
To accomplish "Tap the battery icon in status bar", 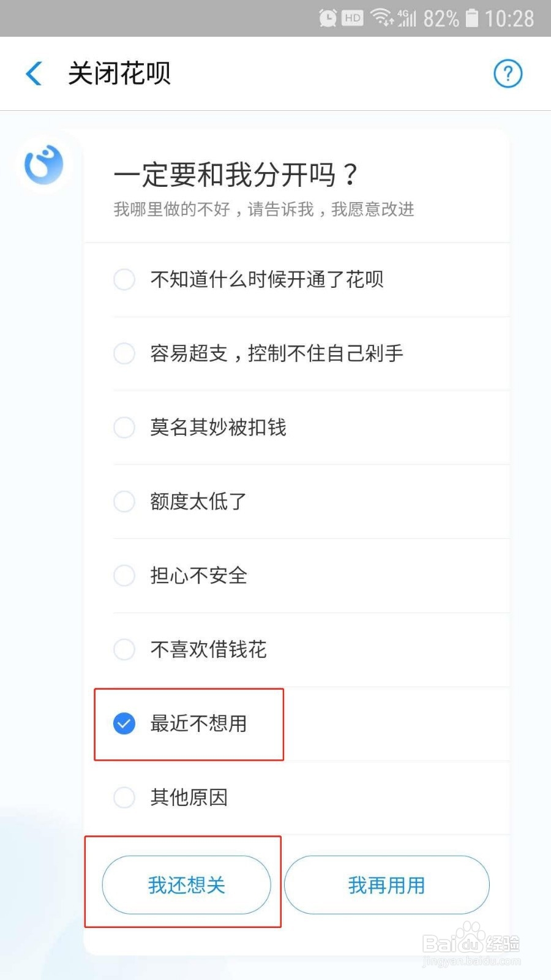I will click(x=471, y=18).
